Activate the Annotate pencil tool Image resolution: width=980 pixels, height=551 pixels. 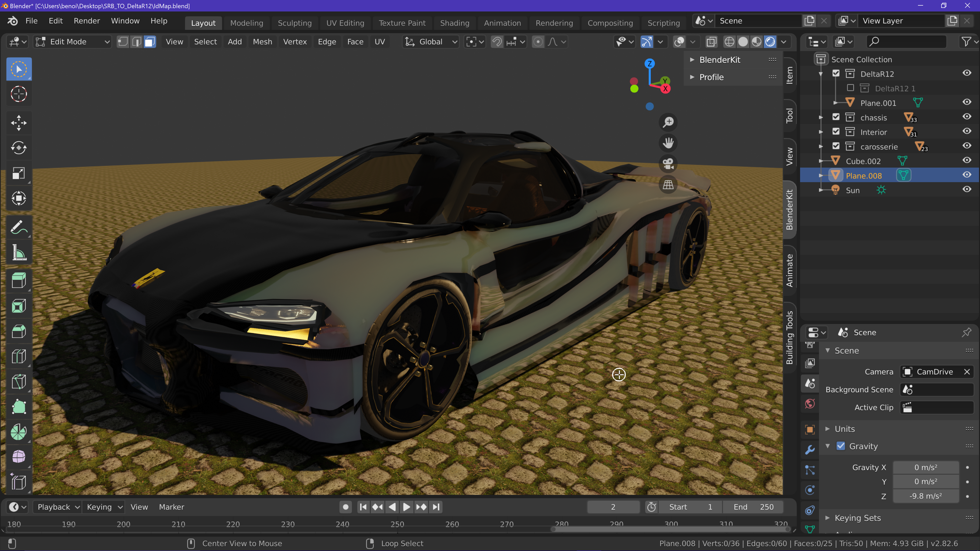pos(18,227)
